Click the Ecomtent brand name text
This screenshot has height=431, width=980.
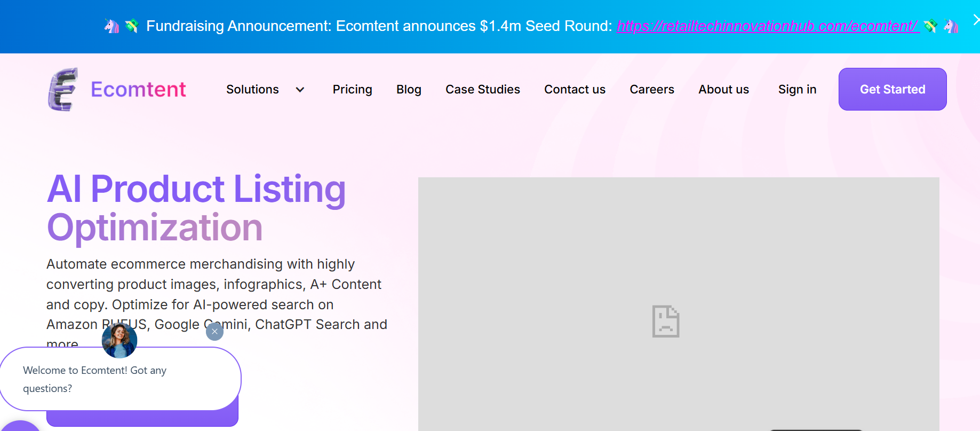138,89
